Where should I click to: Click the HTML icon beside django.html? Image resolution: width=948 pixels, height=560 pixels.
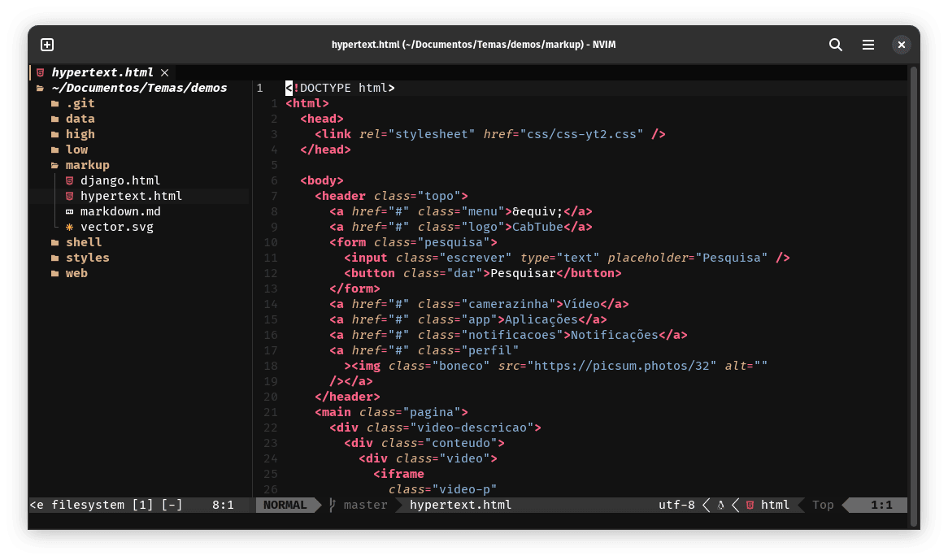tap(70, 180)
